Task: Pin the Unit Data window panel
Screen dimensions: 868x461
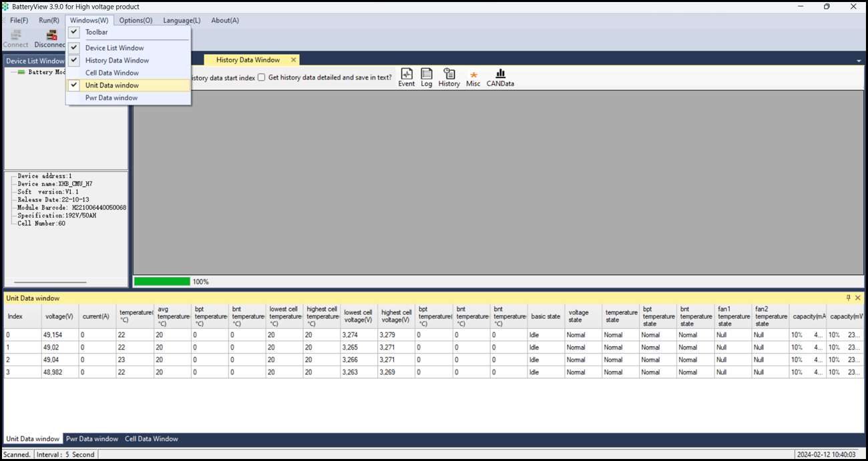Action: (x=849, y=298)
